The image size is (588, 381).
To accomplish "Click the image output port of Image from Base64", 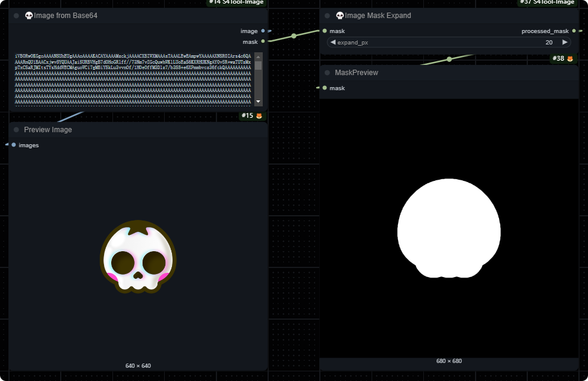I will (263, 31).
